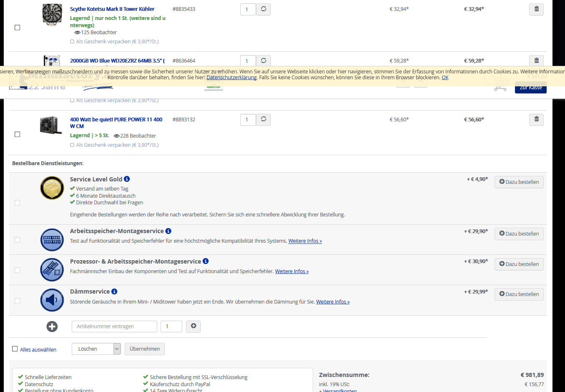Click Dämmservice price + € 29,99
Image resolution: width=565 pixels, height=392 pixels.
[x=476, y=292]
